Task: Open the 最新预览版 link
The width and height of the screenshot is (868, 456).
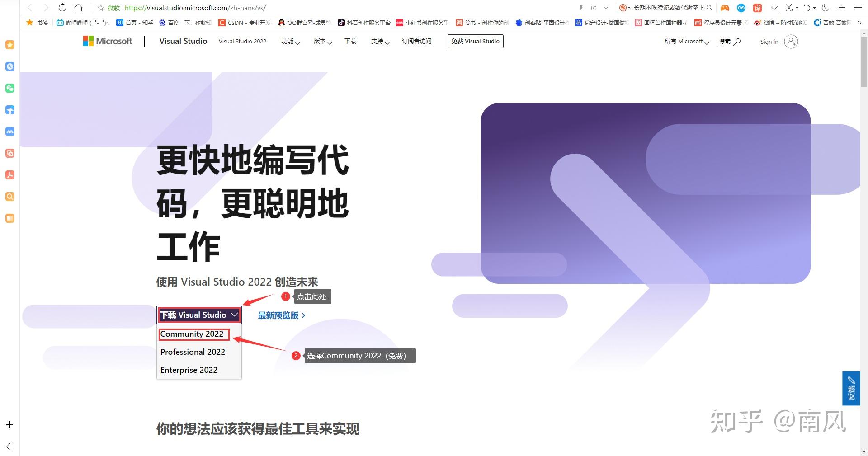Action: 281,315
